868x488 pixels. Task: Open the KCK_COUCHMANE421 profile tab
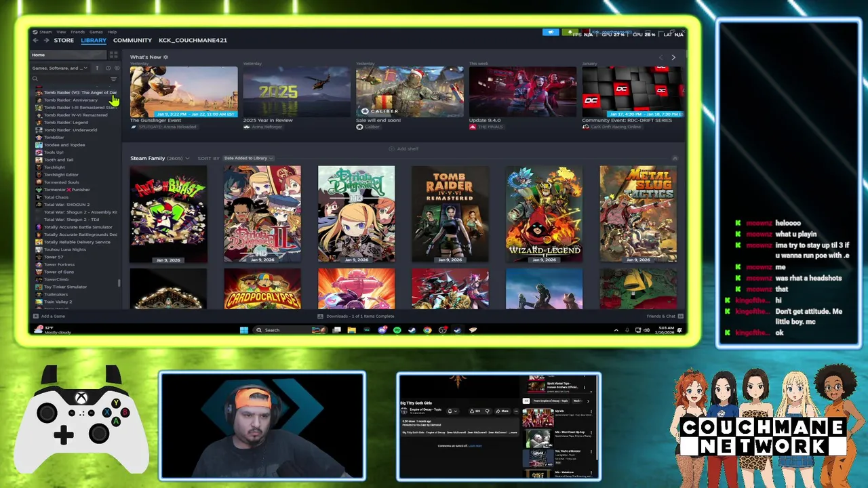point(193,40)
